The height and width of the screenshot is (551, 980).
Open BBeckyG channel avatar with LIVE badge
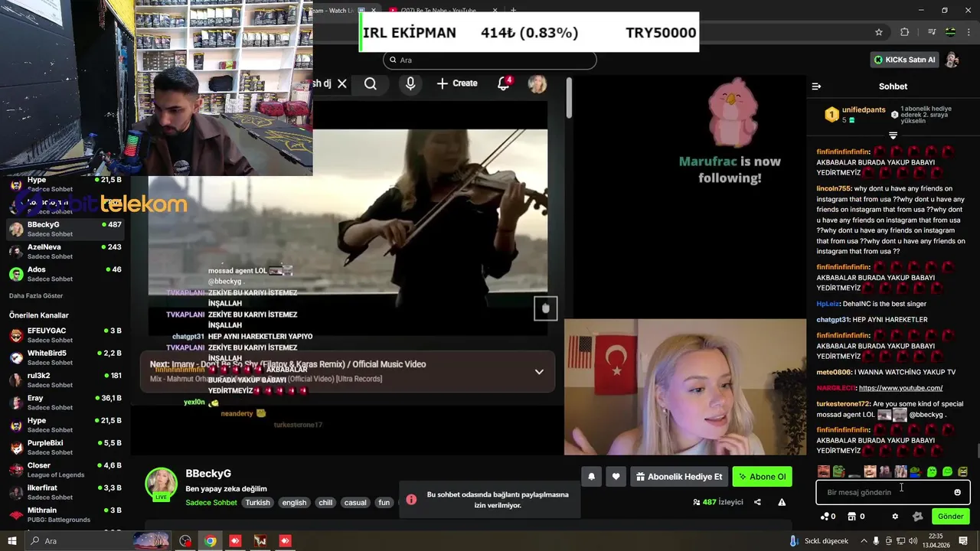point(162,484)
